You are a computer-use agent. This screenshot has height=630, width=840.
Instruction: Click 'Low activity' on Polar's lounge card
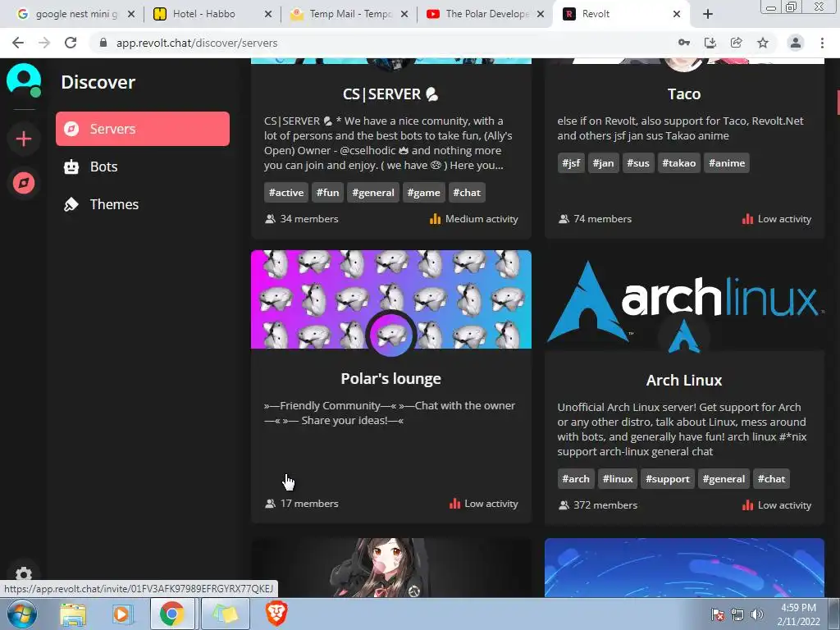(x=484, y=504)
